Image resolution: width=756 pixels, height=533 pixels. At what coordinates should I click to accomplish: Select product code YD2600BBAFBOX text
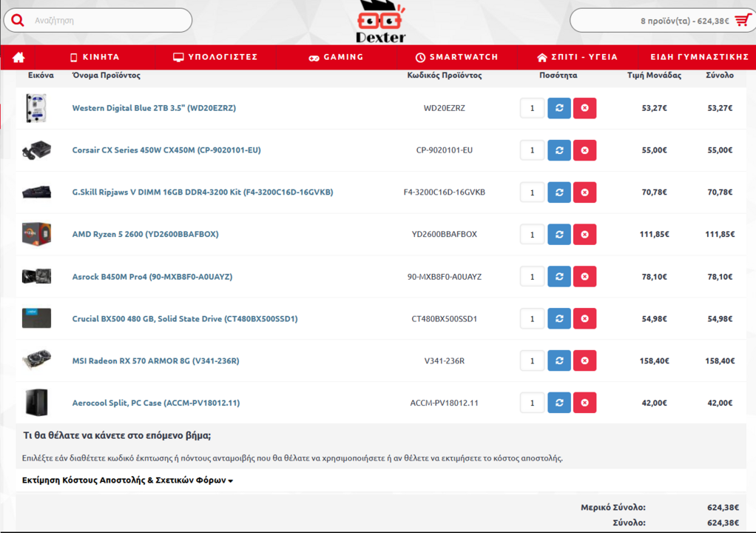[444, 235]
